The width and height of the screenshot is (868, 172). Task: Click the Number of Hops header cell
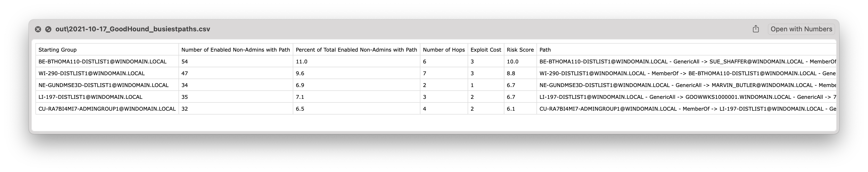[x=444, y=50]
